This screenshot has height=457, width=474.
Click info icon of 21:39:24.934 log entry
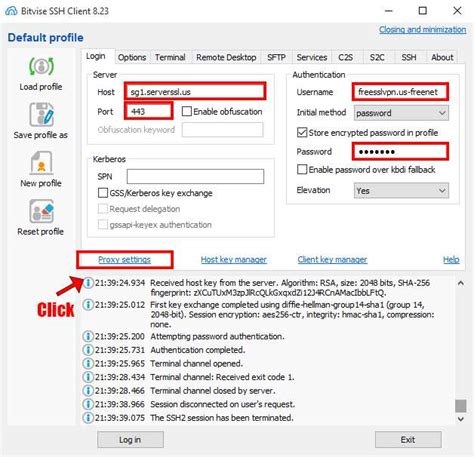click(x=88, y=283)
